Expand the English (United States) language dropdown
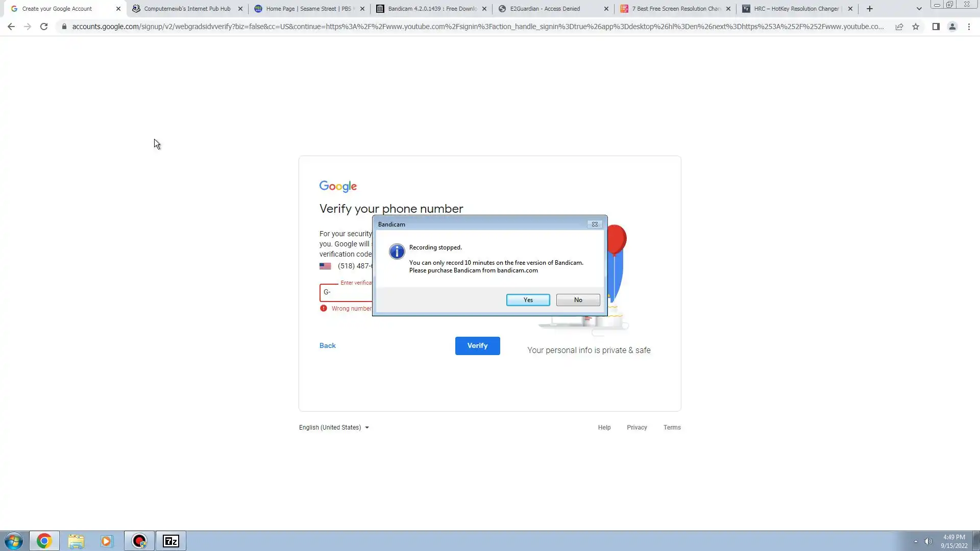 pyautogui.click(x=334, y=428)
